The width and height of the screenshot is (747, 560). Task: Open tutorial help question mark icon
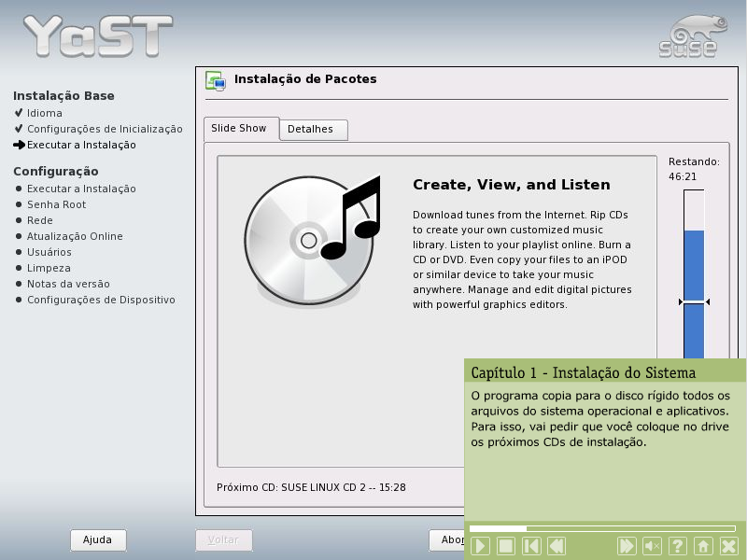(678, 546)
